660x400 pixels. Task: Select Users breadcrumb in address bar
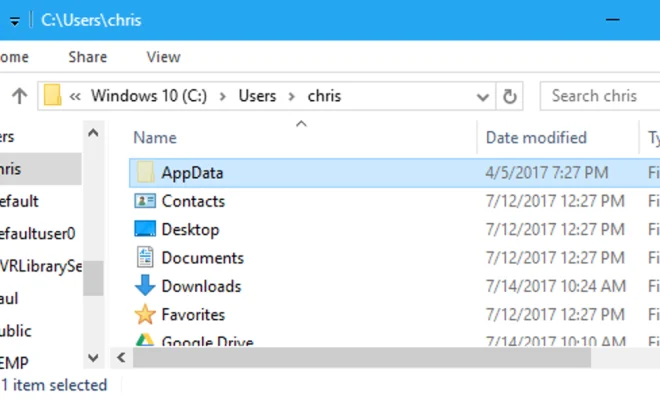coord(257,96)
